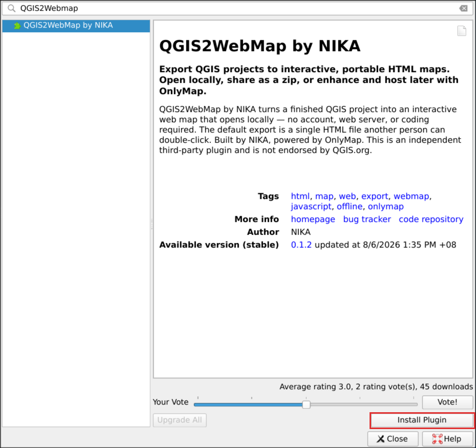
Task: Close the plugin manager dialog
Action: point(393,439)
